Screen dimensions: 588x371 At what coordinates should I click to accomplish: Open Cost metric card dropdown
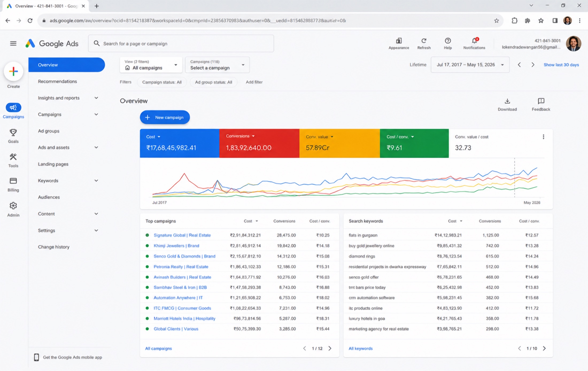[x=153, y=137]
